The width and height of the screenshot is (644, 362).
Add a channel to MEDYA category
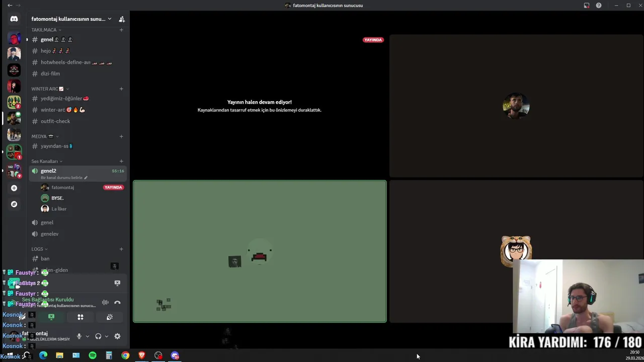coord(121,136)
